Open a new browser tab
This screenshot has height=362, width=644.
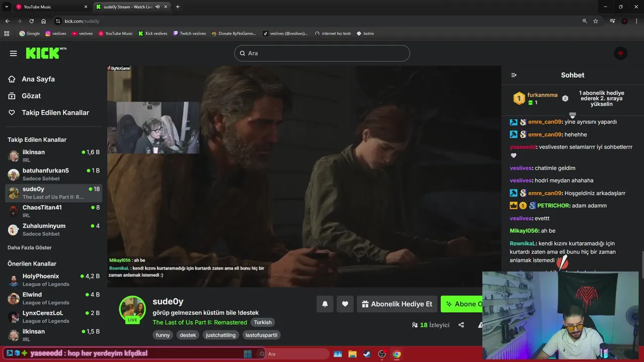[178, 7]
